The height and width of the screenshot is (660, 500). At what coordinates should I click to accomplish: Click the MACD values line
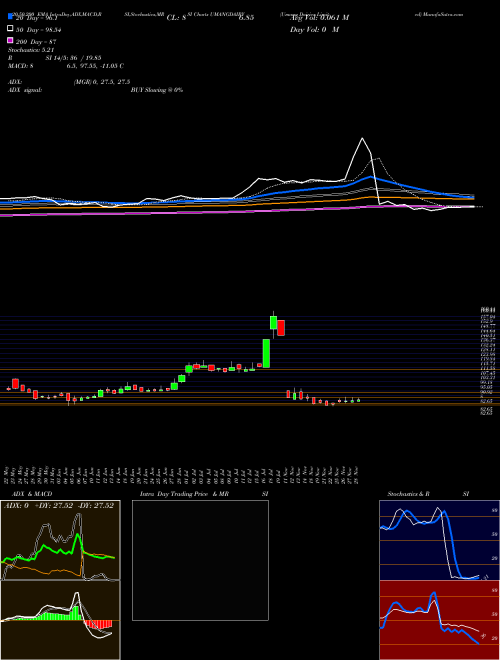click(x=66, y=66)
